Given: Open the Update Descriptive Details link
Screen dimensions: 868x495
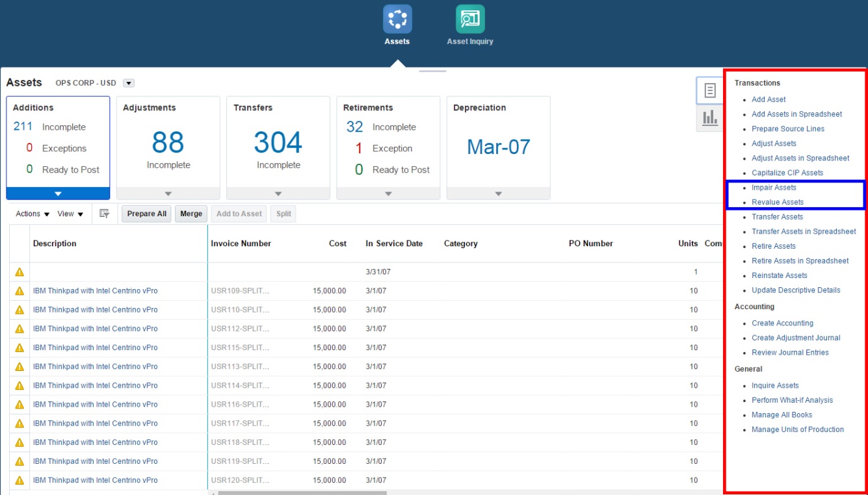Looking at the screenshot, I should (796, 290).
